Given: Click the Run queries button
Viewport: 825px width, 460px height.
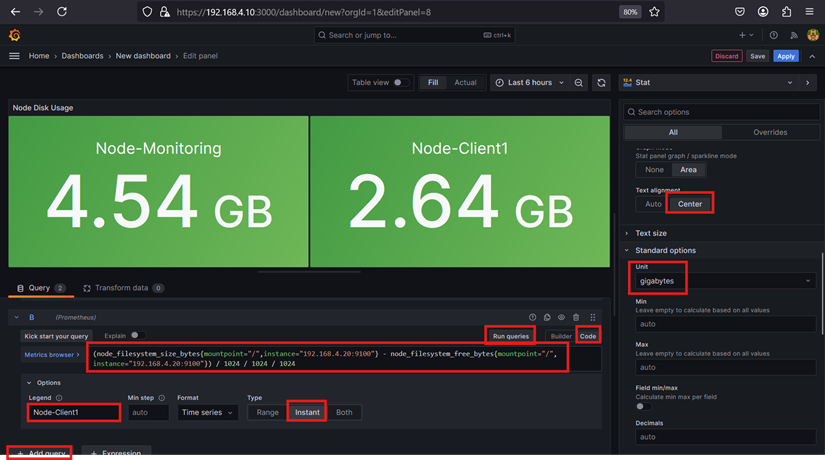Looking at the screenshot, I should (510, 336).
